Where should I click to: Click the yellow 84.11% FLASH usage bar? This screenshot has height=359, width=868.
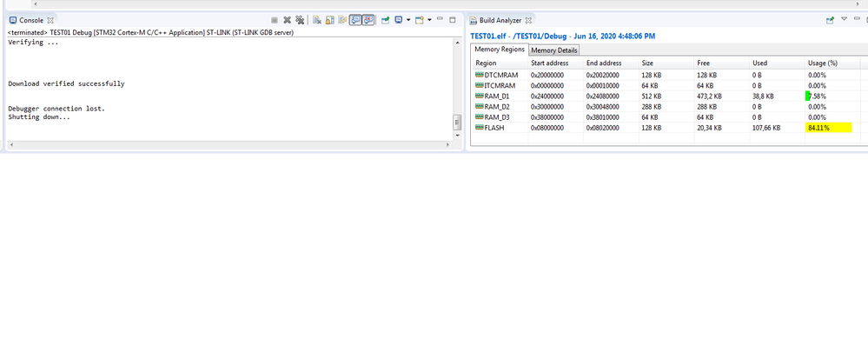[828, 128]
